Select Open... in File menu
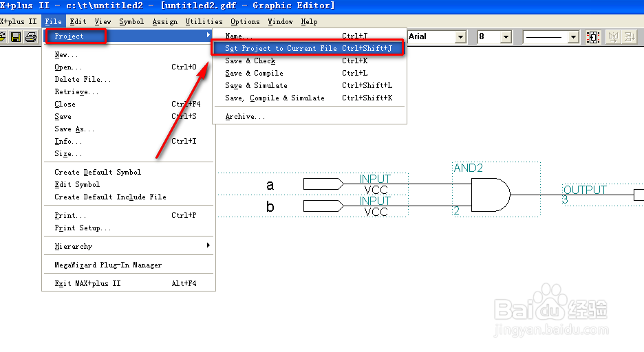Viewport: 644px width, 352px height. [x=129, y=67]
